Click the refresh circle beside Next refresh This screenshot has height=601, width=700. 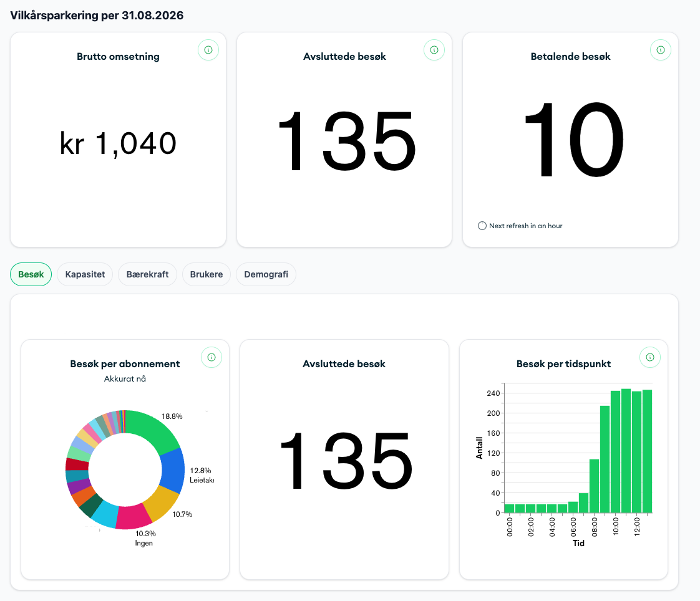point(482,226)
